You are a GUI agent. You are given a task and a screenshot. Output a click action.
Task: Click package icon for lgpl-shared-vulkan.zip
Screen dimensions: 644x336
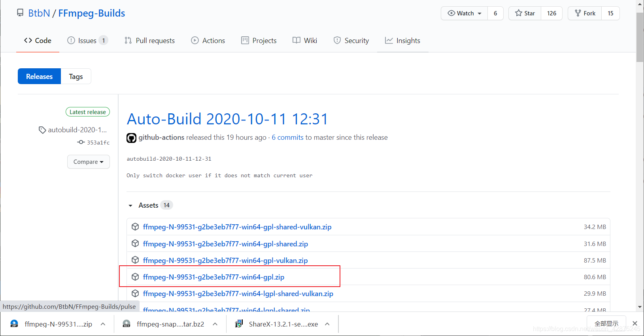tap(135, 293)
